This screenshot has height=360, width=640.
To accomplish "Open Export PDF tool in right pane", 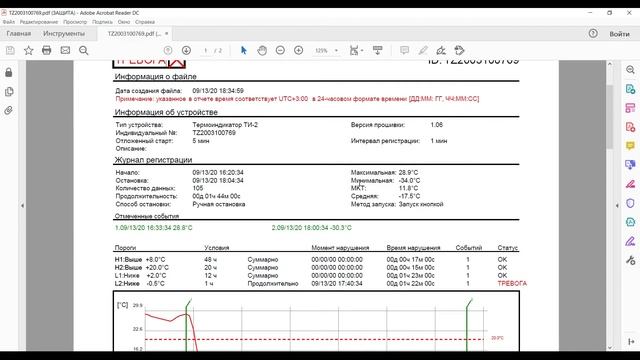I will click(x=630, y=89).
